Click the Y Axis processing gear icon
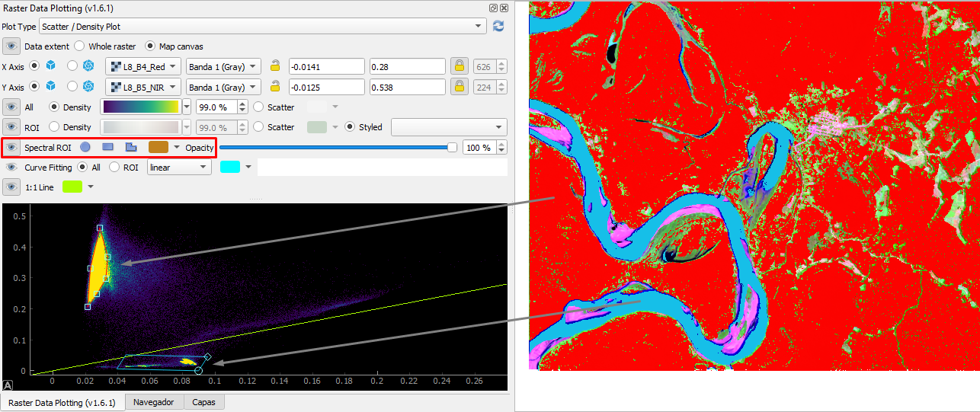The height and width of the screenshot is (412, 980). [x=88, y=86]
